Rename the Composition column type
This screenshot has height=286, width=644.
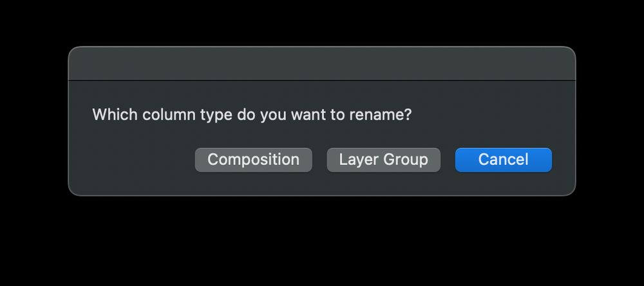[253, 160]
